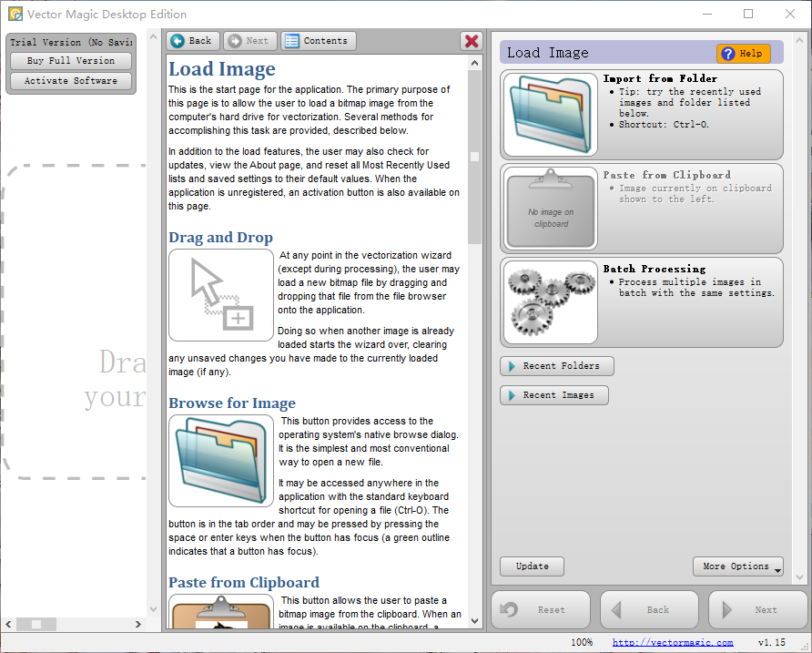Screen dimensions: 812x653
Task: Click left pane vertical scroll-up arrow
Action: click(x=153, y=36)
